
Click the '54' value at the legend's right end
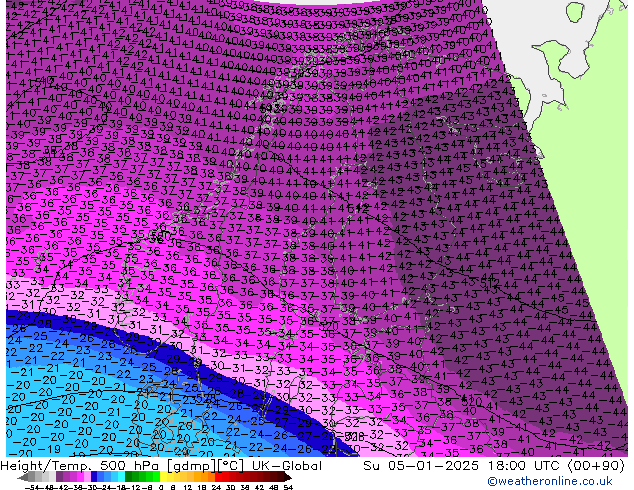[288, 486]
